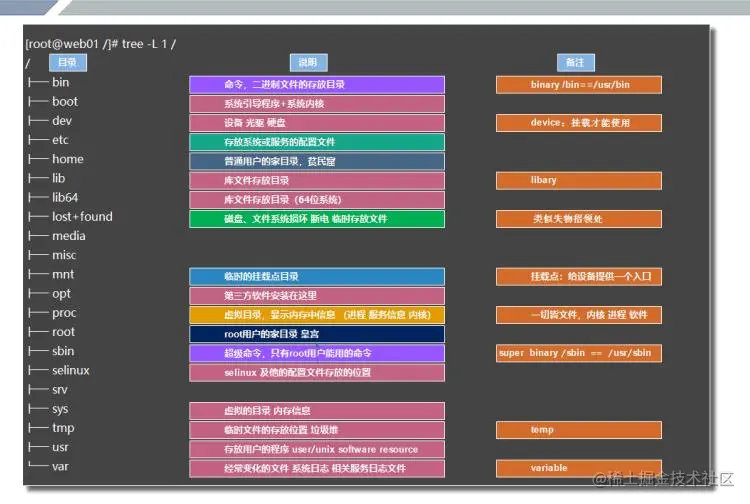This screenshot has width=750, height=504.
Task: Click box "selinux 及他的配置文件存放的位置"
Action: tap(317, 373)
